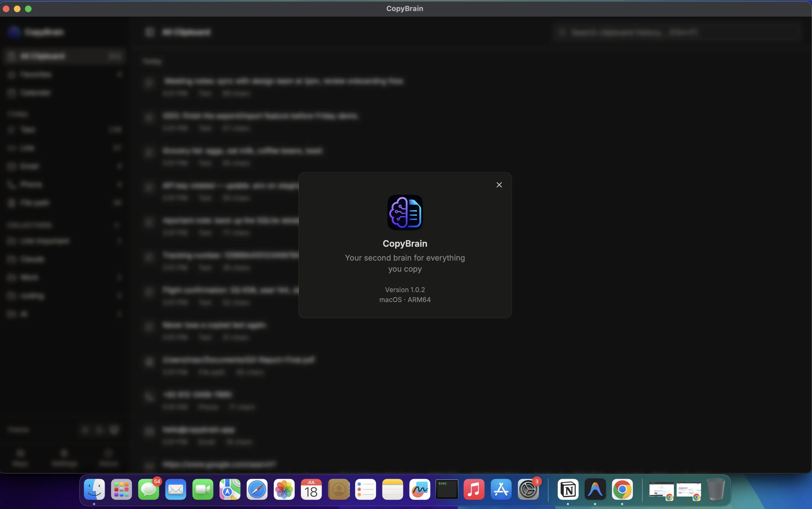Open Maps from the dock
The image size is (812, 509).
click(x=230, y=489)
